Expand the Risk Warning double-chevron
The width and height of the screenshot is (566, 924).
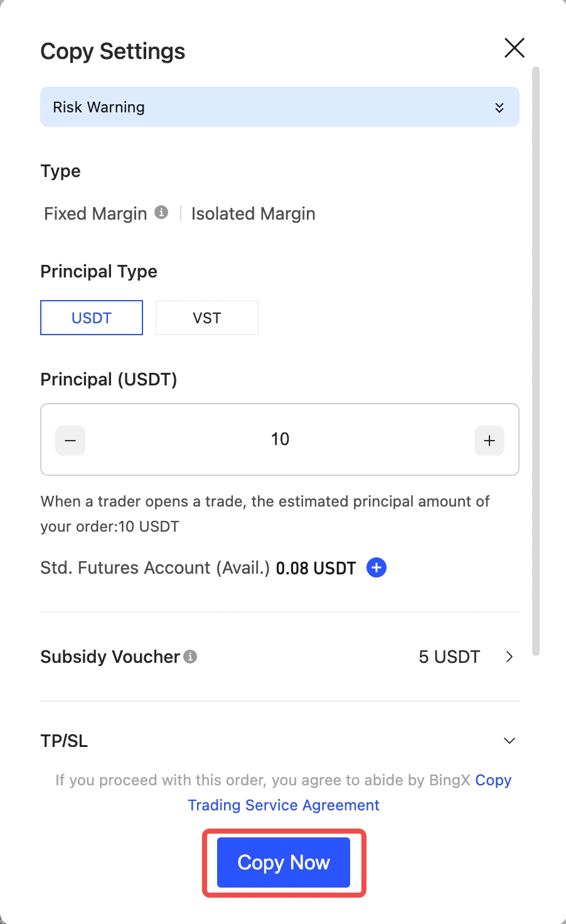pos(499,107)
